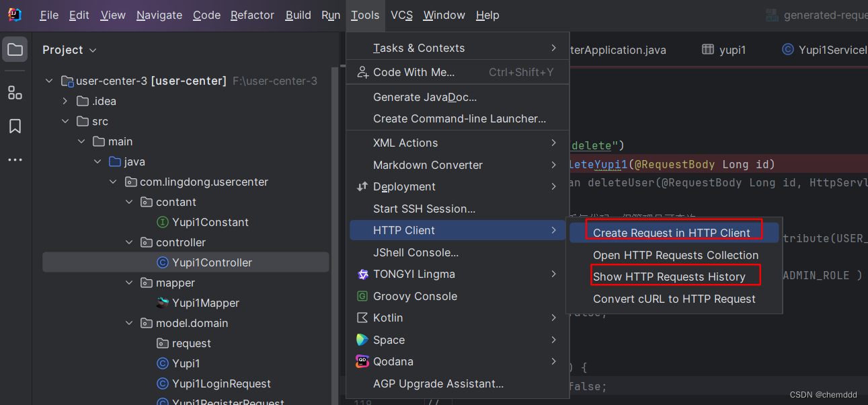Open HTTP Requests Collection entry

[675, 255]
